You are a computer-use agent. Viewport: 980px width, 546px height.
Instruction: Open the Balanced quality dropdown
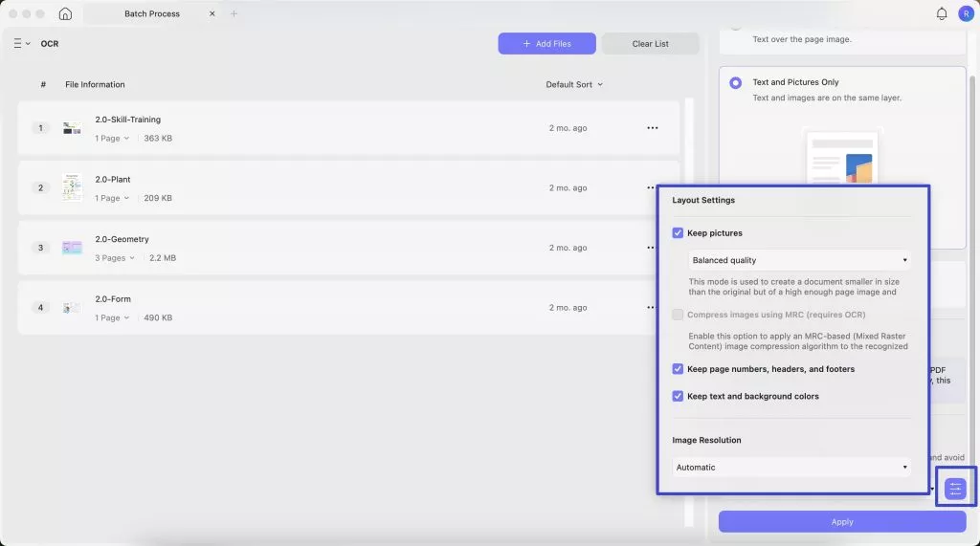coord(799,260)
